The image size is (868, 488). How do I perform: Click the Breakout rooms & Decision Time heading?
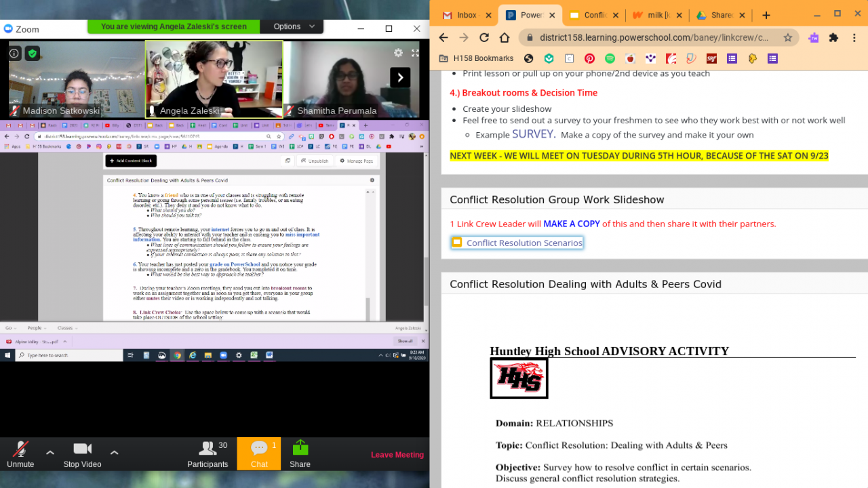click(x=524, y=93)
